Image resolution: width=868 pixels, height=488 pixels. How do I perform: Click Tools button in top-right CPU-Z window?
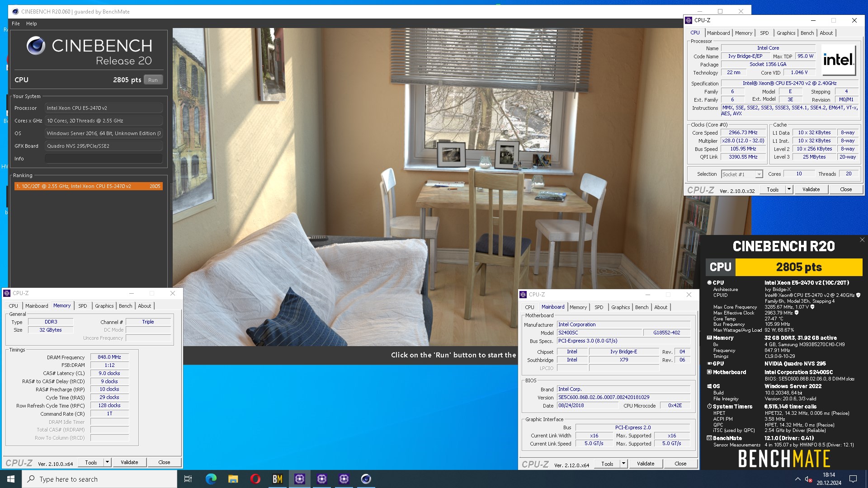pyautogui.click(x=773, y=190)
